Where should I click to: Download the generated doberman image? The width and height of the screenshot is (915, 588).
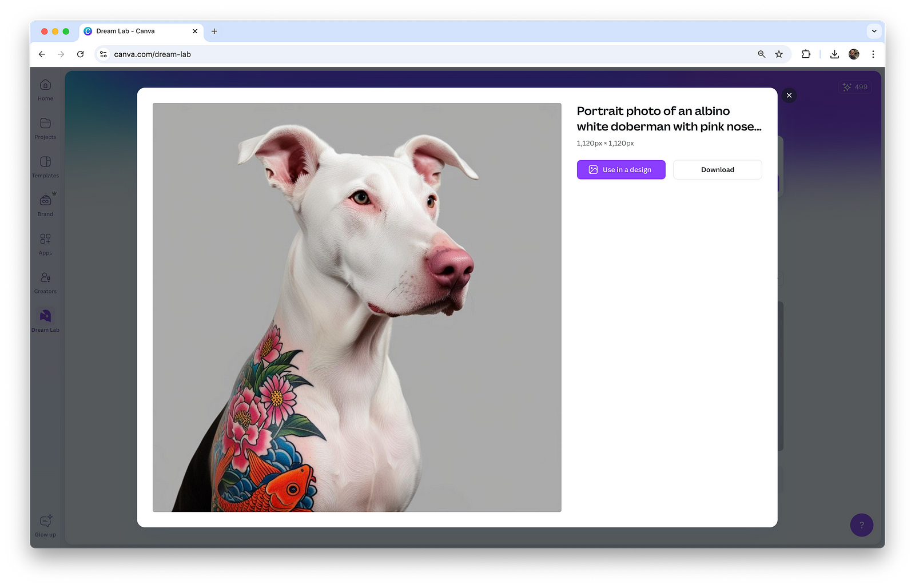coord(717,169)
